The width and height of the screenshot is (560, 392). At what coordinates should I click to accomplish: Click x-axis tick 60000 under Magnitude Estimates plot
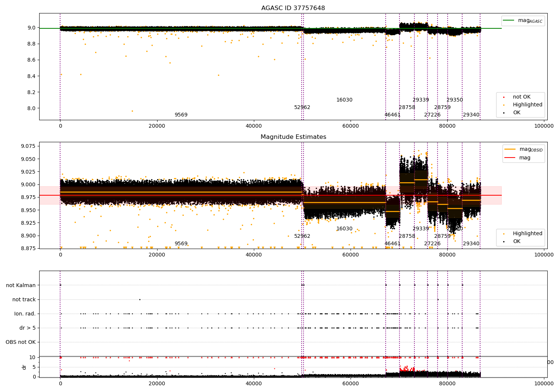tap(351, 255)
